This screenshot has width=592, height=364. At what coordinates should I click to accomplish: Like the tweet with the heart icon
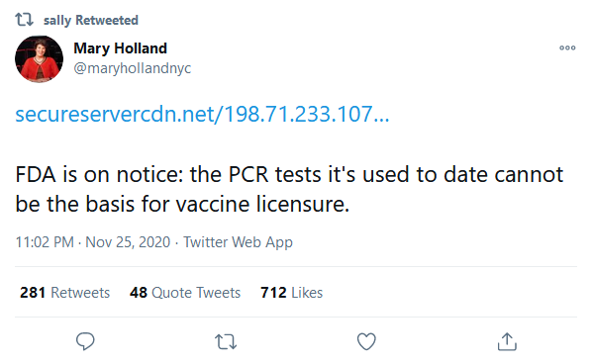[x=366, y=341]
